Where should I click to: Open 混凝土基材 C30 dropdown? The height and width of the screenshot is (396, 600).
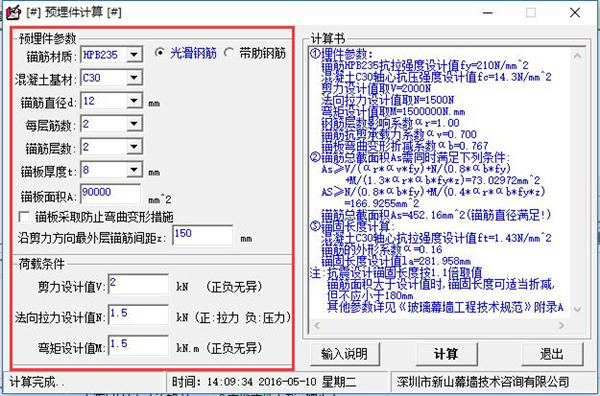point(134,78)
